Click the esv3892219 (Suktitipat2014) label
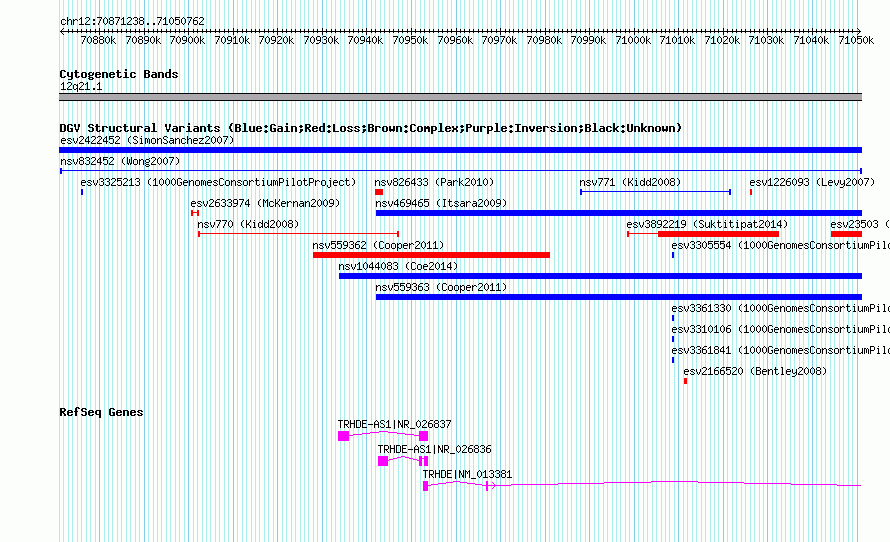 707,224
